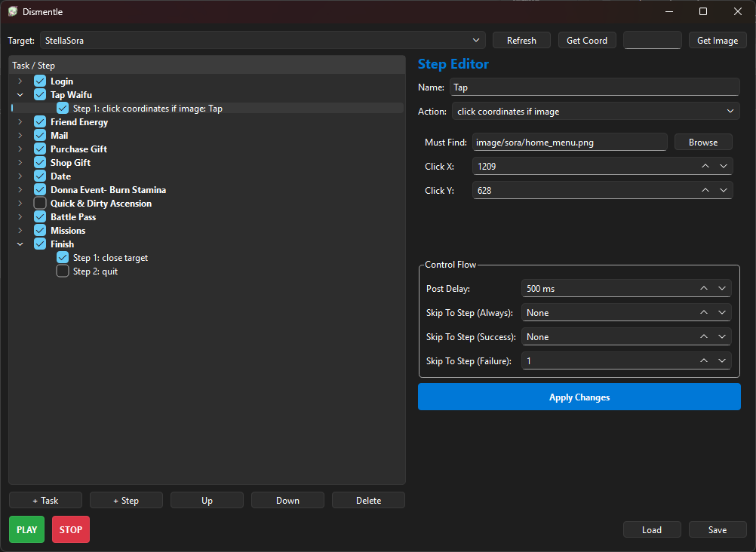Screen dimensions: 756x552
Task: Increase the Click Y value
Action: click(x=705, y=190)
